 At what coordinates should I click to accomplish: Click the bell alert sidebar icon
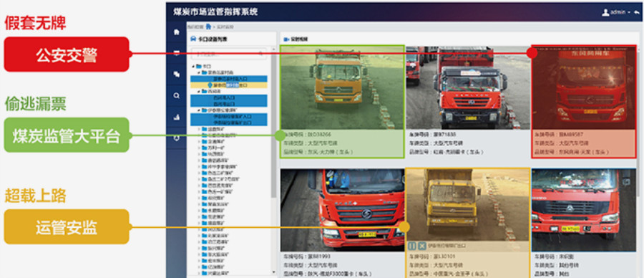click(x=177, y=138)
